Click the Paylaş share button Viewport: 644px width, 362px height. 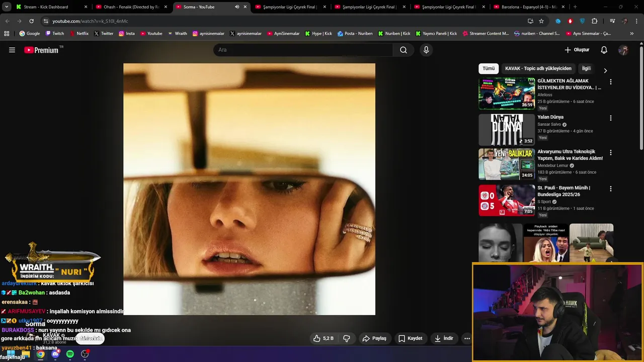[x=374, y=338]
